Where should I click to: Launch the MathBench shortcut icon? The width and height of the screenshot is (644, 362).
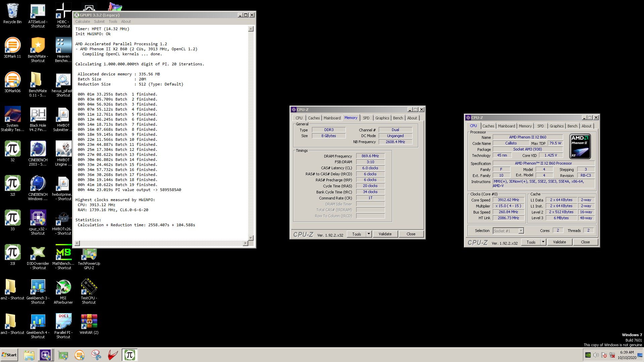pyautogui.click(x=63, y=257)
